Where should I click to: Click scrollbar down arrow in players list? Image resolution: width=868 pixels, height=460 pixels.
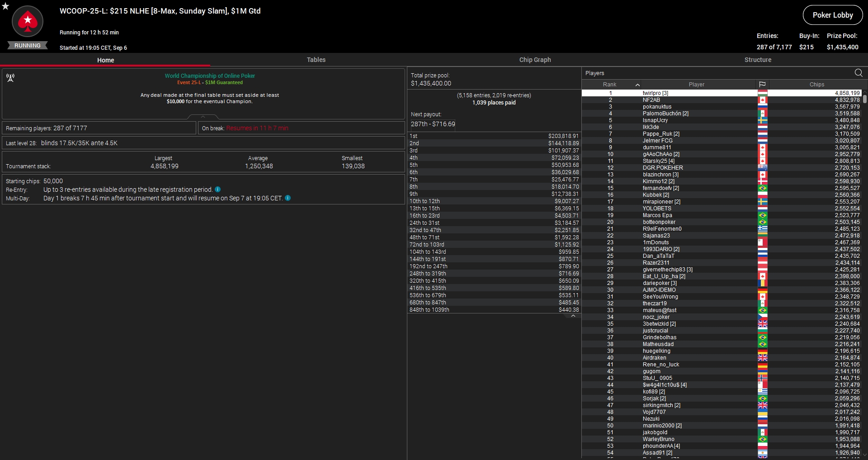point(865,455)
